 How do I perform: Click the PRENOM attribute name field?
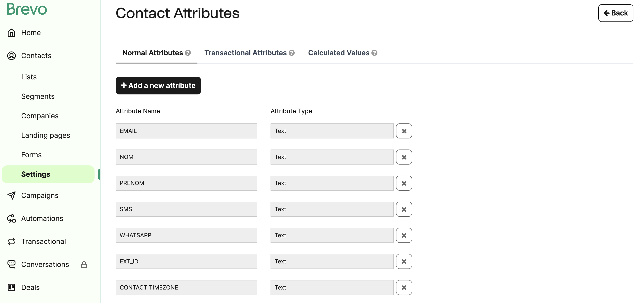pos(186,183)
